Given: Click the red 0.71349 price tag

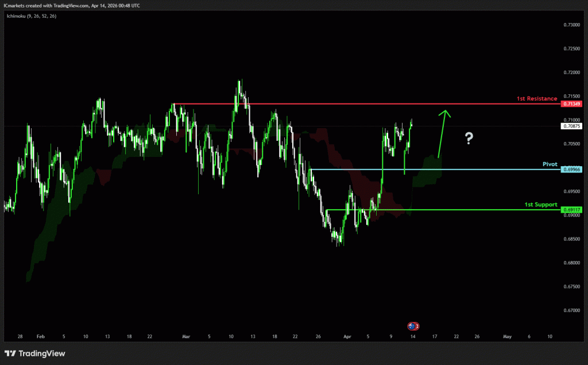Looking at the screenshot, I should click(x=572, y=104).
